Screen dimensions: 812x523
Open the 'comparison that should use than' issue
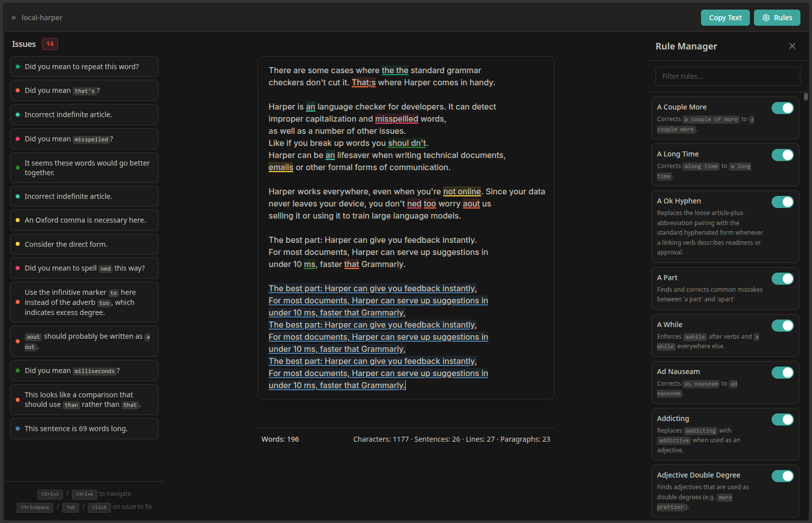(84, 399)
